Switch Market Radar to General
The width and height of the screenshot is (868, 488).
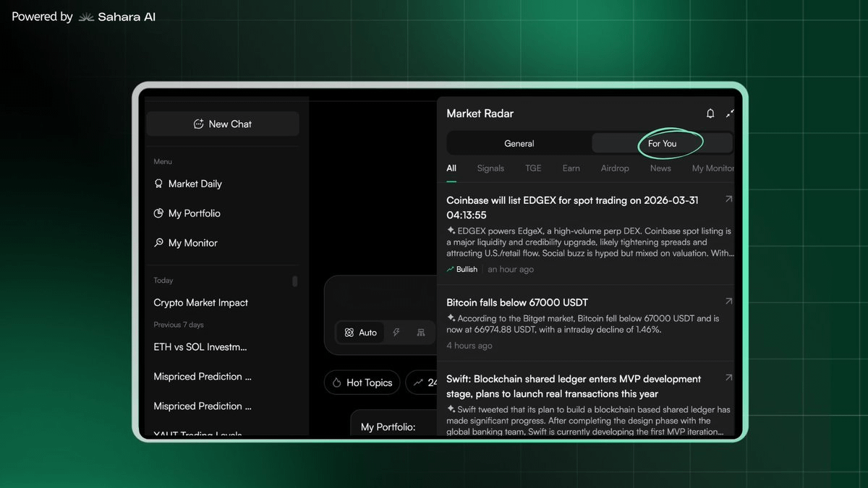click(519, 143)
